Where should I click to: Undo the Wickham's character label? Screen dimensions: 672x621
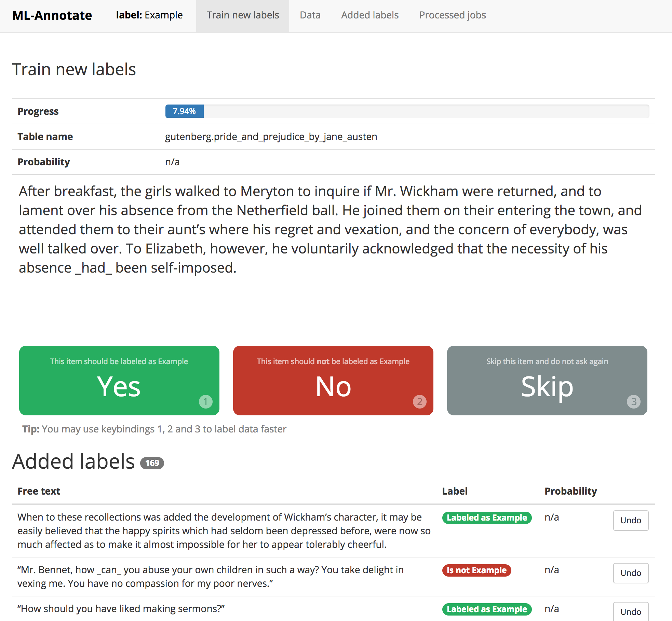click(631, 520)
